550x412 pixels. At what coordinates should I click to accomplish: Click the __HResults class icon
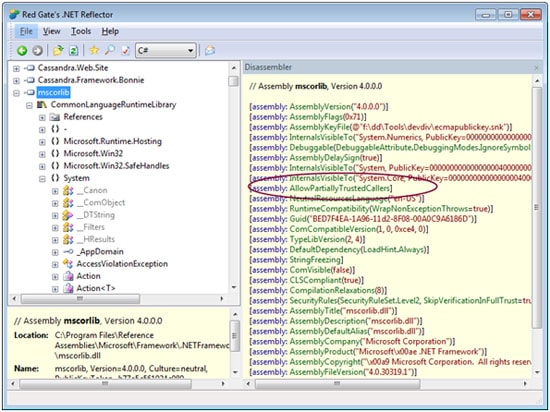(68, 239)
